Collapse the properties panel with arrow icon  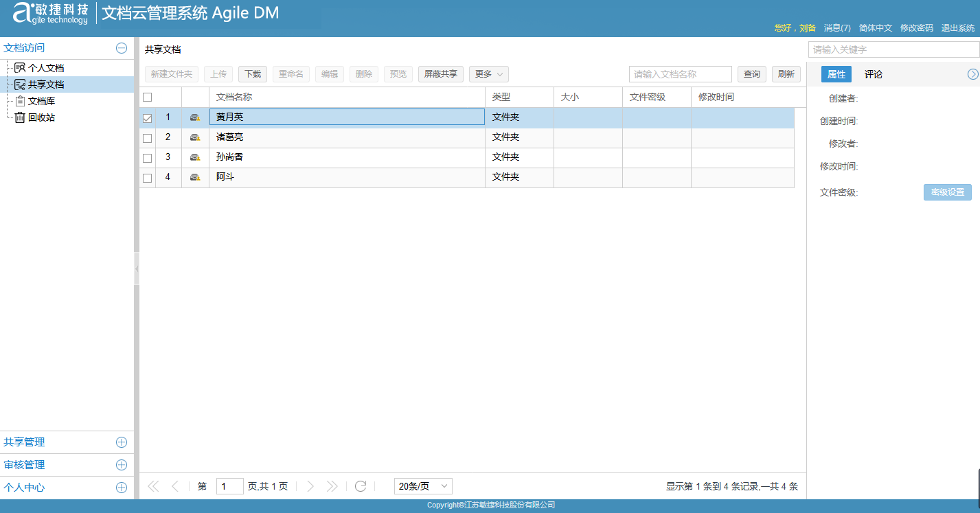click(972, 74)
